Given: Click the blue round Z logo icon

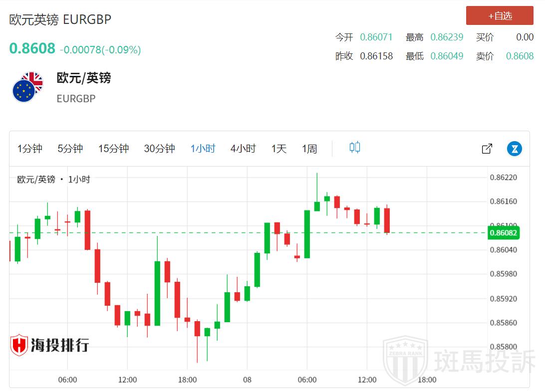Looking at the screenshot, I should coord(515,149).
